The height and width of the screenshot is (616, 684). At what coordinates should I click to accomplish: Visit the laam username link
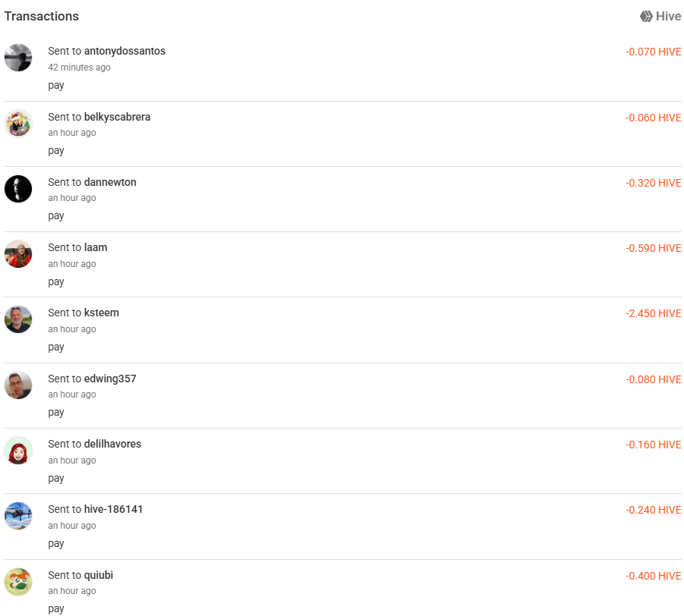96,247
